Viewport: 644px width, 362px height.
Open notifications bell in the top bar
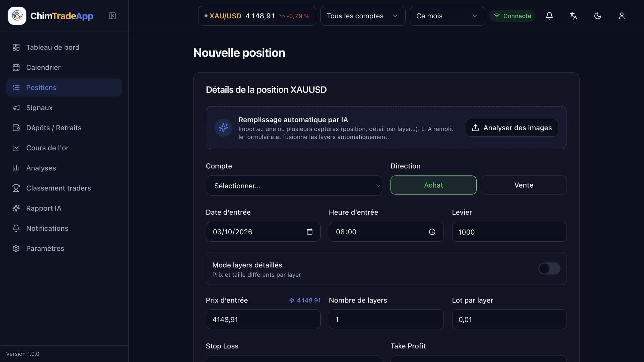(x=549, y=16)
